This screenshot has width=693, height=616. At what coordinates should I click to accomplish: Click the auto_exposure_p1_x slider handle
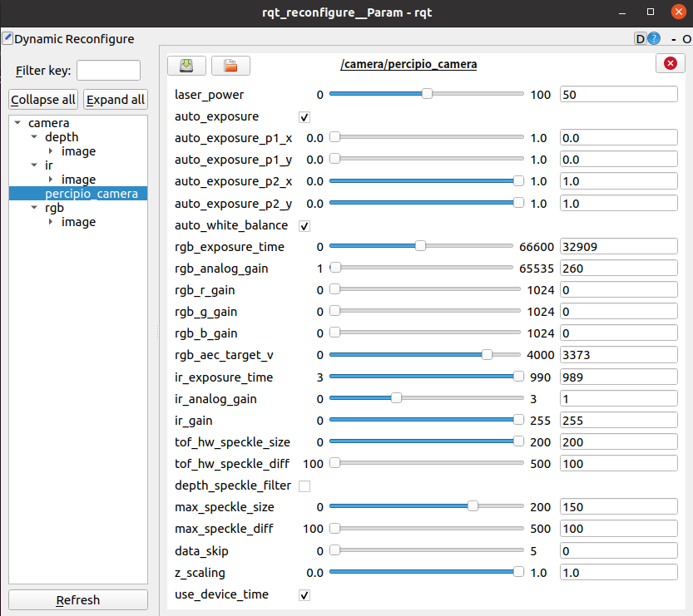pyautogui.click(x=335, y=137)
